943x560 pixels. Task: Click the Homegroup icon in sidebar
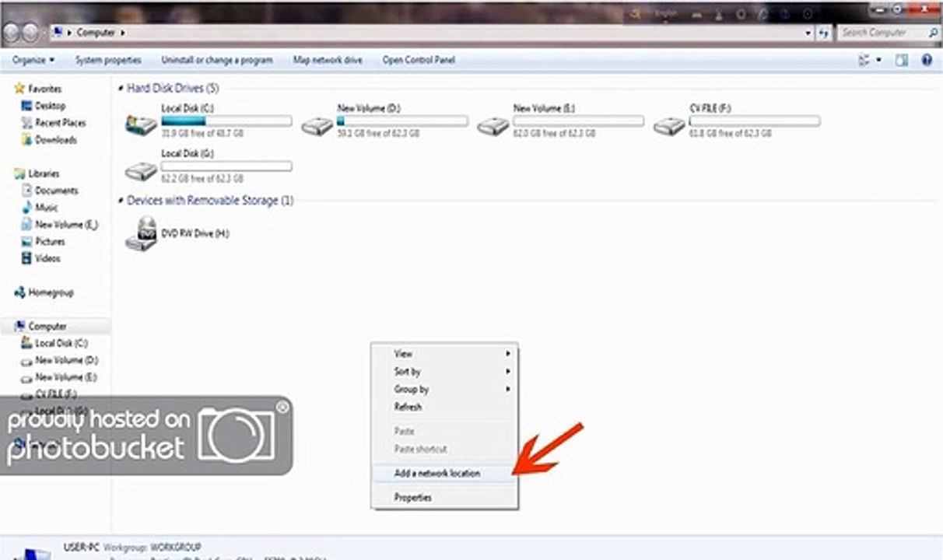coord(19,292)
